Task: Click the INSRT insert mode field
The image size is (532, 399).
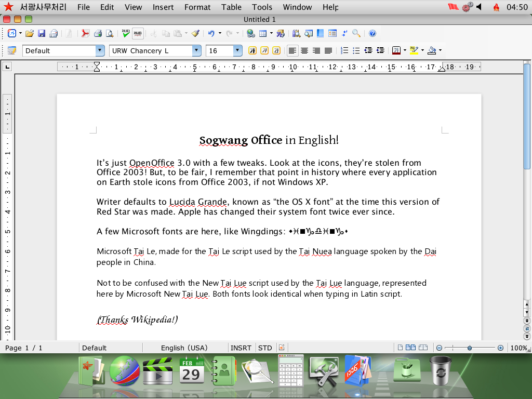Action: point(241,348)
